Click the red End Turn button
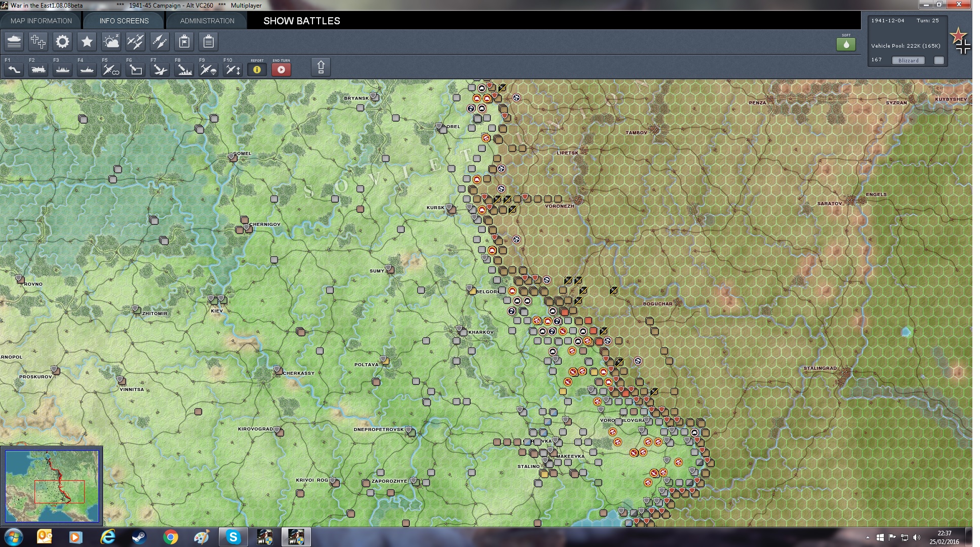Screen dimensions: 980x547 pos(281,69)
